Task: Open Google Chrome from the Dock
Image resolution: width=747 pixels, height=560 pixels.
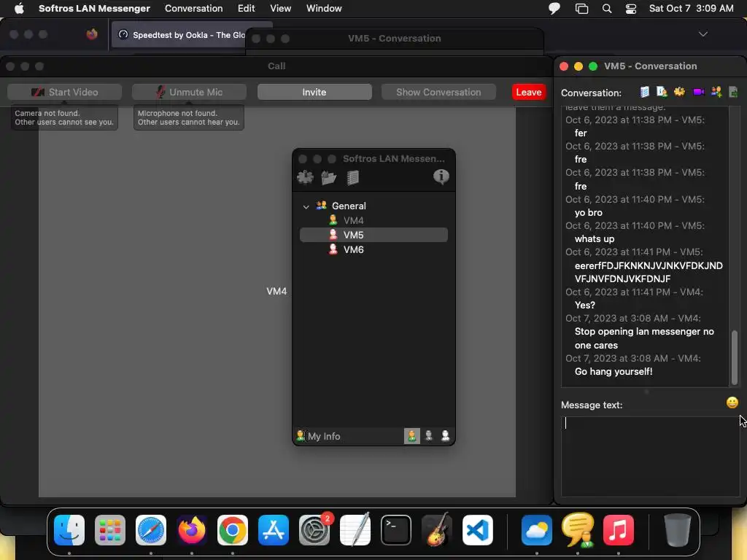Action: pos(233,530)
